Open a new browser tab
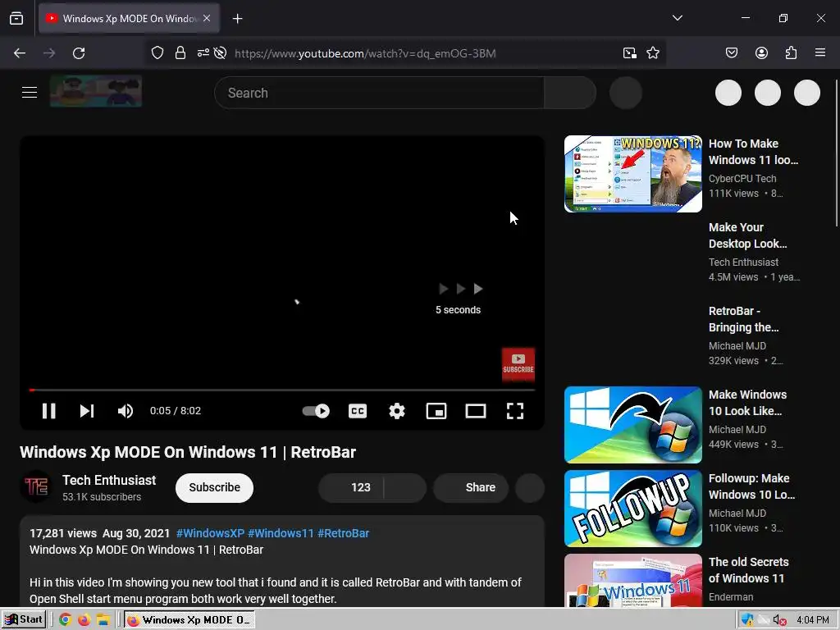Screen dimensions: 840x630 (x=237, y=19)
